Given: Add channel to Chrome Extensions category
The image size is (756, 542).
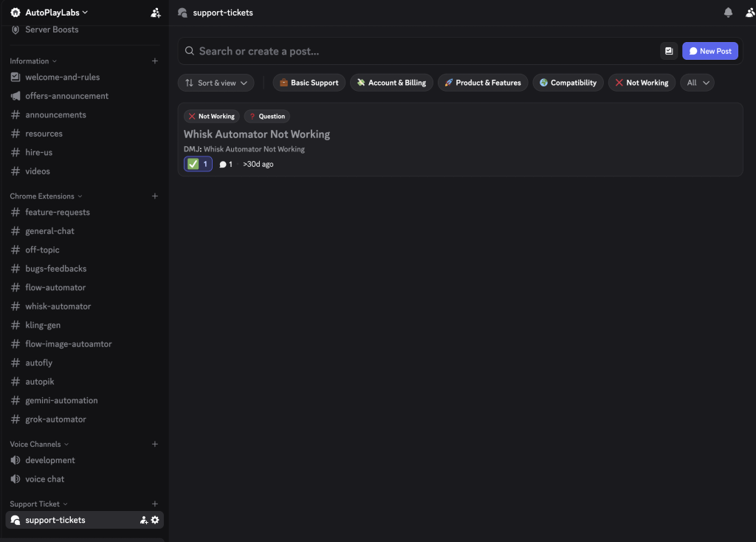Looking at the screenshot, I should pos(155,196).
